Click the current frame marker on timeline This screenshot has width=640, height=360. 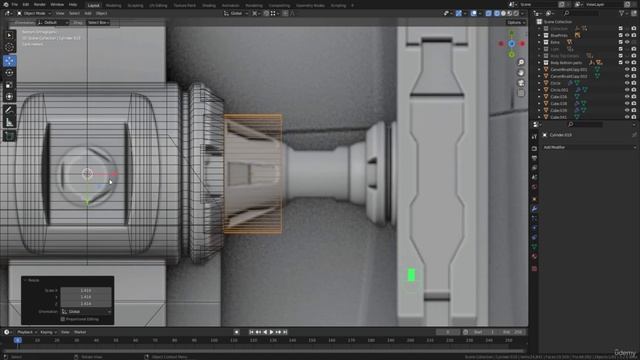pos(18,340)
